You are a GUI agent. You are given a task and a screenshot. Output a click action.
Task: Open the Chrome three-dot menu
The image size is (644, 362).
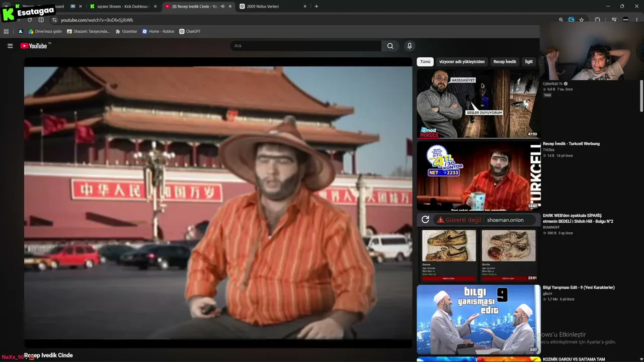pos(637,20)
